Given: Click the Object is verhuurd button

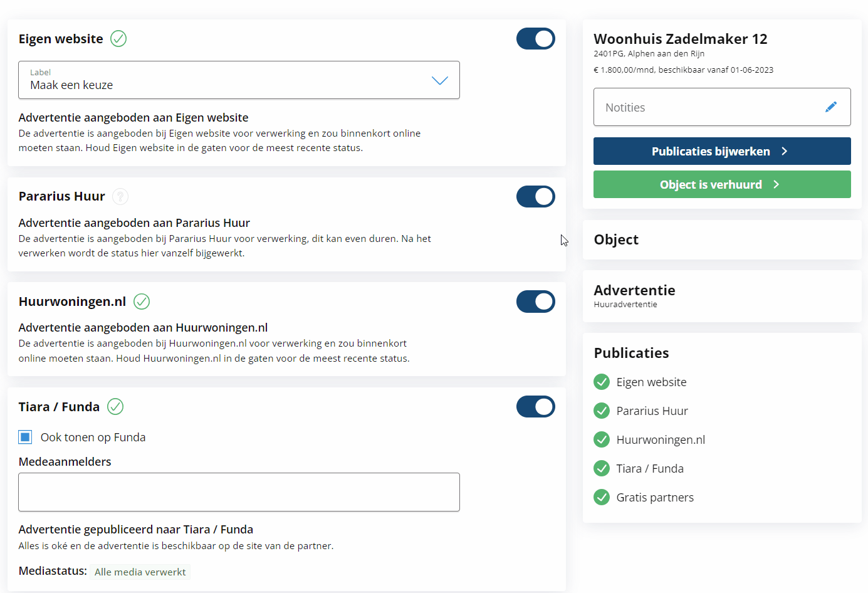Looking at the screenshot, I should [x=722, y=184].
